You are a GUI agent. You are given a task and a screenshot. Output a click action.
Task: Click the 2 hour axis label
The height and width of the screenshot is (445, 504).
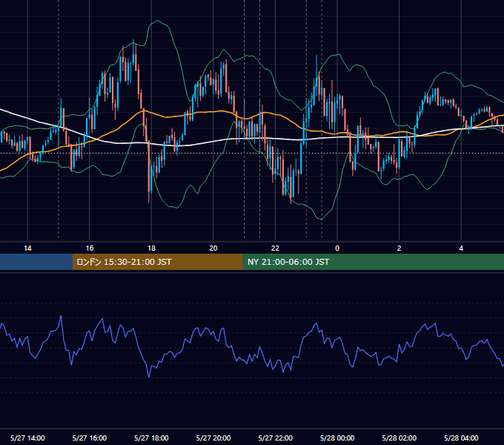pos(399,248)
